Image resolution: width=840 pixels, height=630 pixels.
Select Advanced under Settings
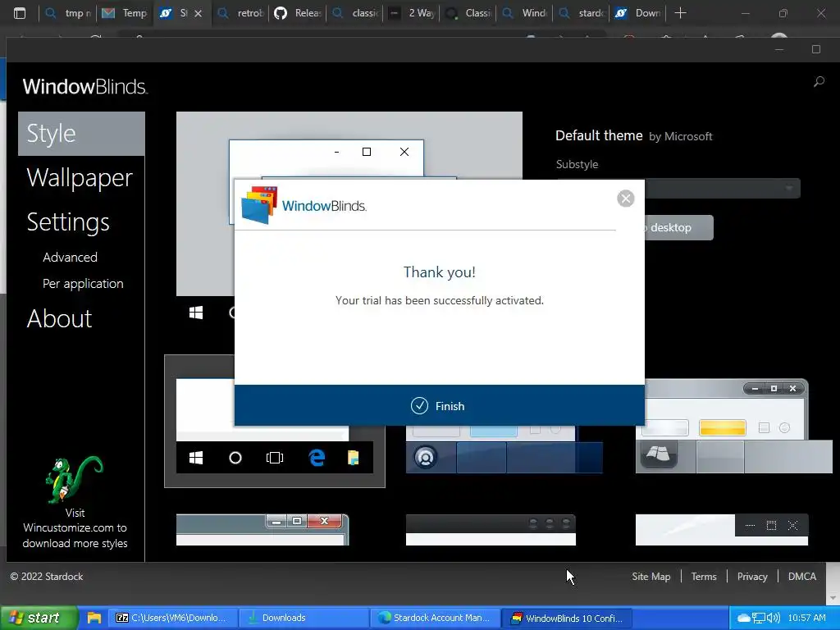[x=71, y=257]
